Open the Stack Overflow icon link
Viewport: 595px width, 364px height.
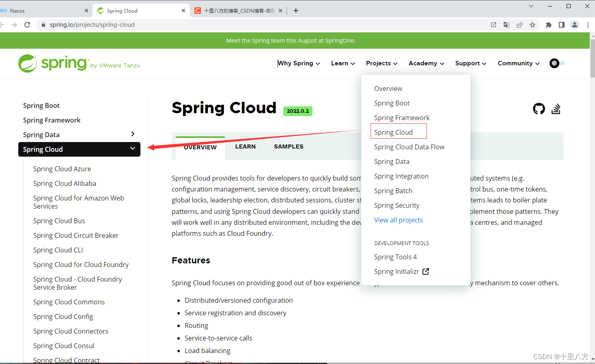(x=556, y=109)
